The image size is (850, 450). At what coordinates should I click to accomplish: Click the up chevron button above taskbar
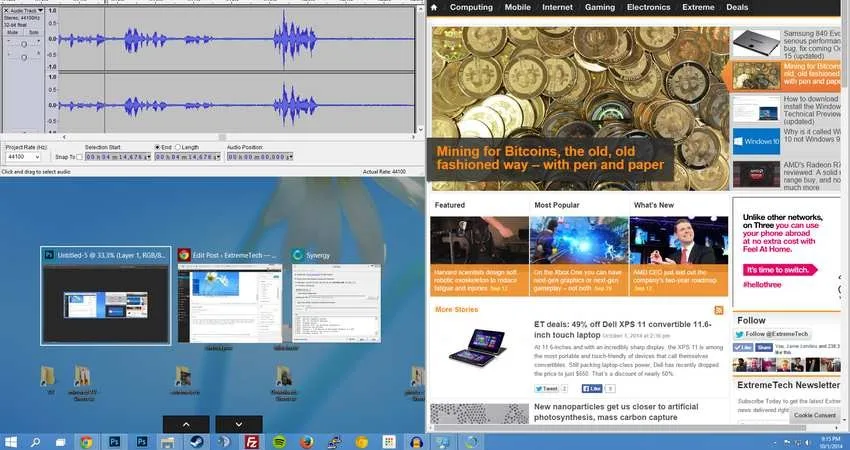click(x=186, y=425)
